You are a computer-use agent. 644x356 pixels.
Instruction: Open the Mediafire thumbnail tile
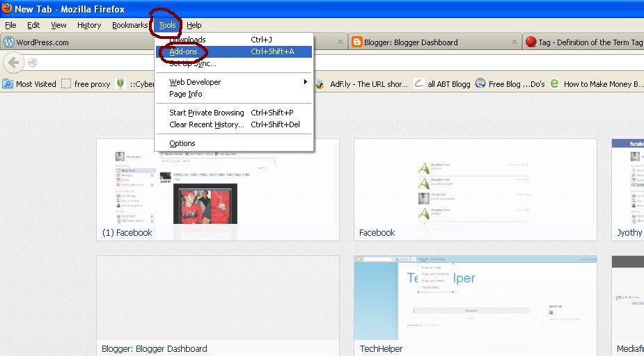point(627,305)
